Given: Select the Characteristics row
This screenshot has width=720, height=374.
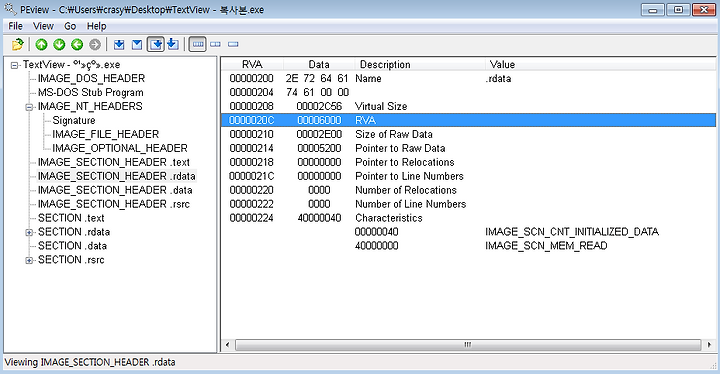Looking at the screenshot, I should (x=468, y=218).
